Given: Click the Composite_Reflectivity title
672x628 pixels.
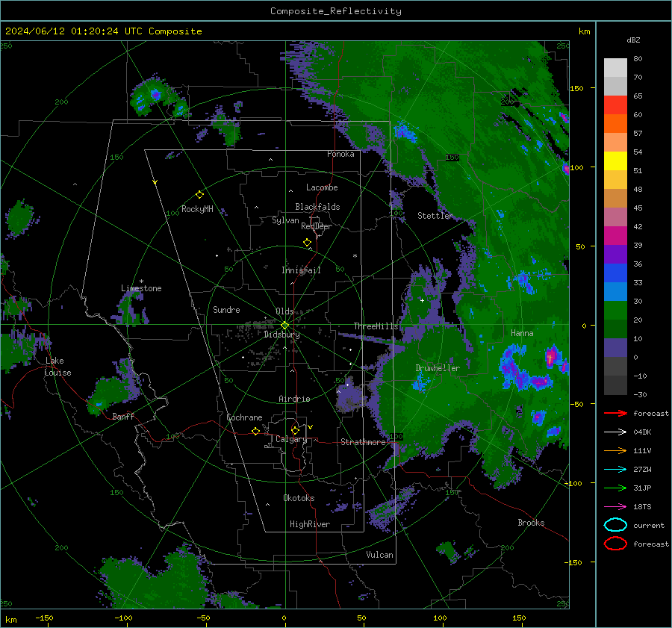Looking at the screenshot, I should click(x=336, y=11).
